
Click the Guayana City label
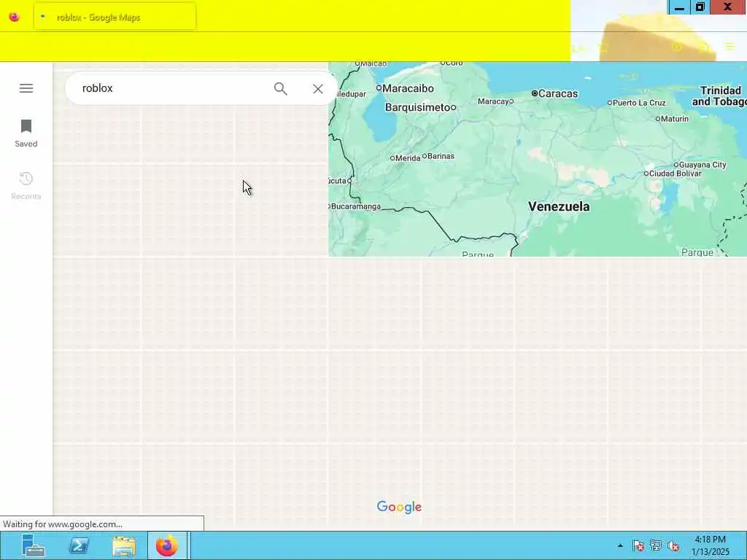pos(703,165)
